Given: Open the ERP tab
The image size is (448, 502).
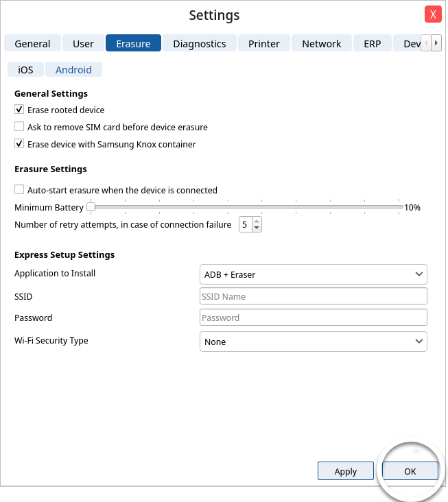Looking at the screenshot, I should [x=372, y=43].
